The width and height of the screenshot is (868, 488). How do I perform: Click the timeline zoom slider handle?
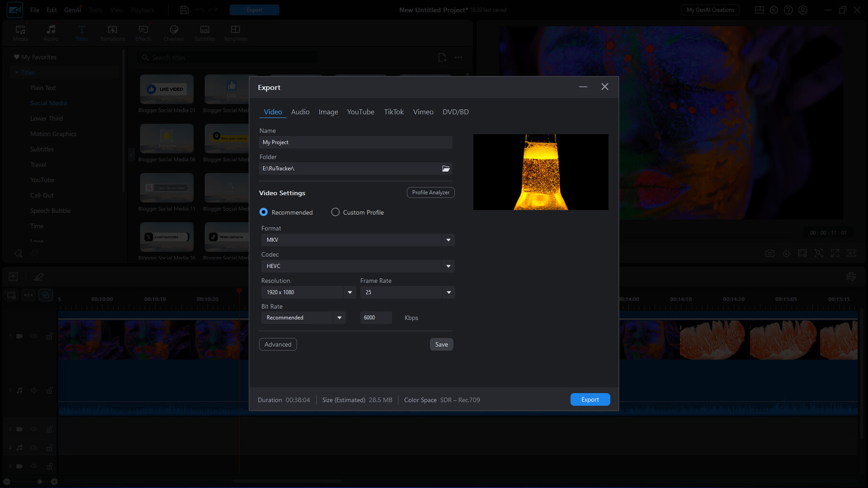coord(40,482)
